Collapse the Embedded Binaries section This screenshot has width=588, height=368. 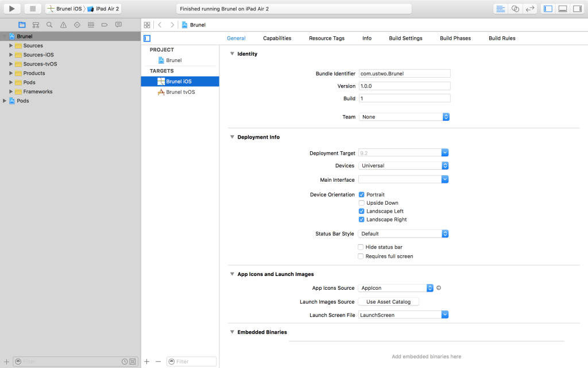click(x=232, y=332)
